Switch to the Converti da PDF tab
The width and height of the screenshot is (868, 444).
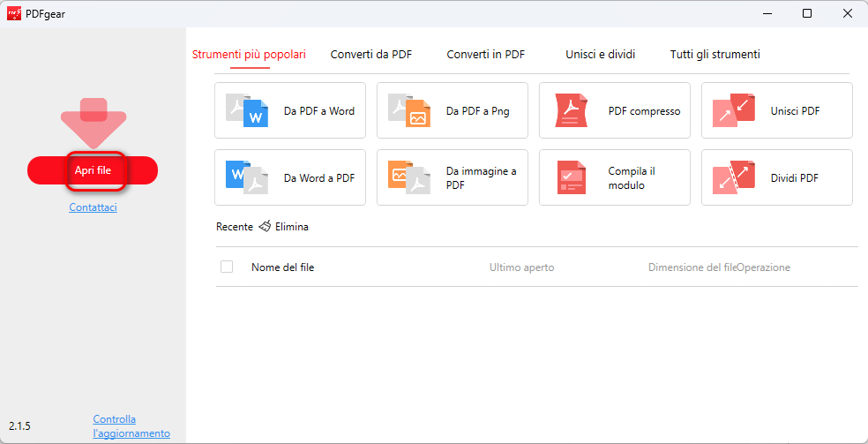370,55
